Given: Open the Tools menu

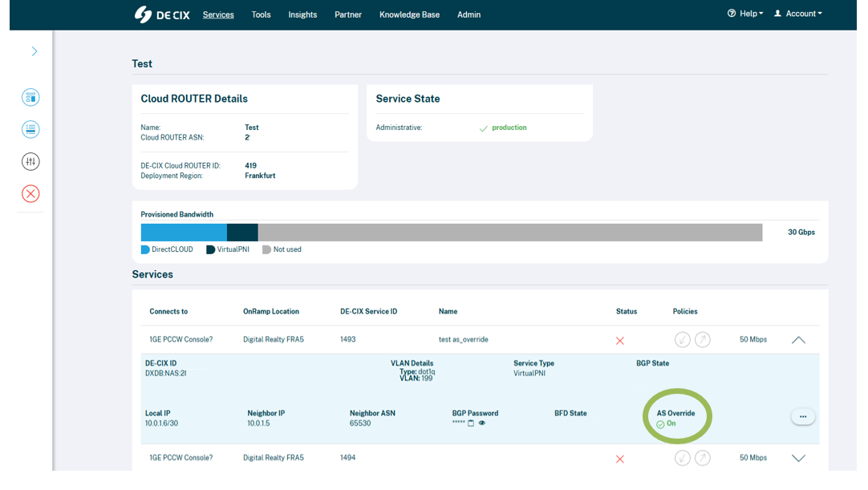Looking at the screenshot, I should click(261, 15).
